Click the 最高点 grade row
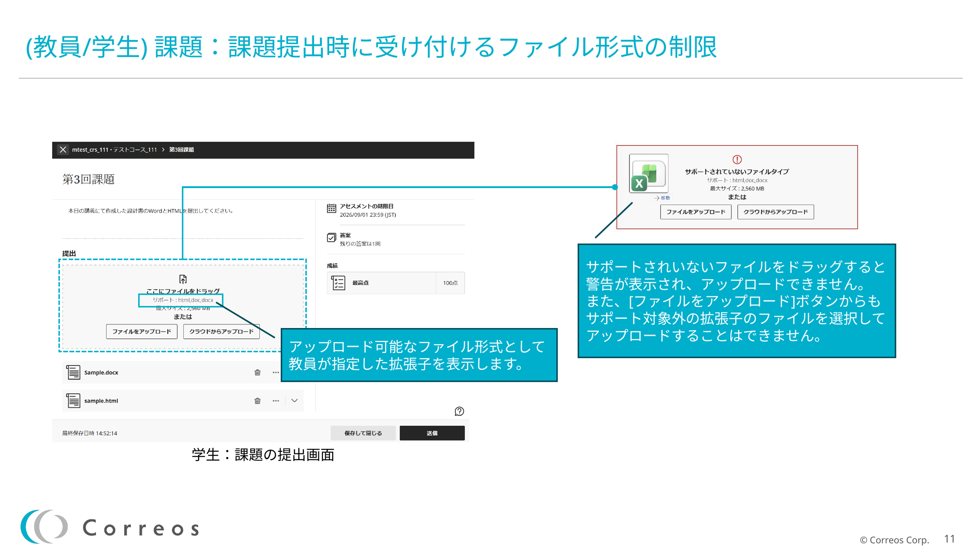Screen dimensions: 980x551 [396, 283]
